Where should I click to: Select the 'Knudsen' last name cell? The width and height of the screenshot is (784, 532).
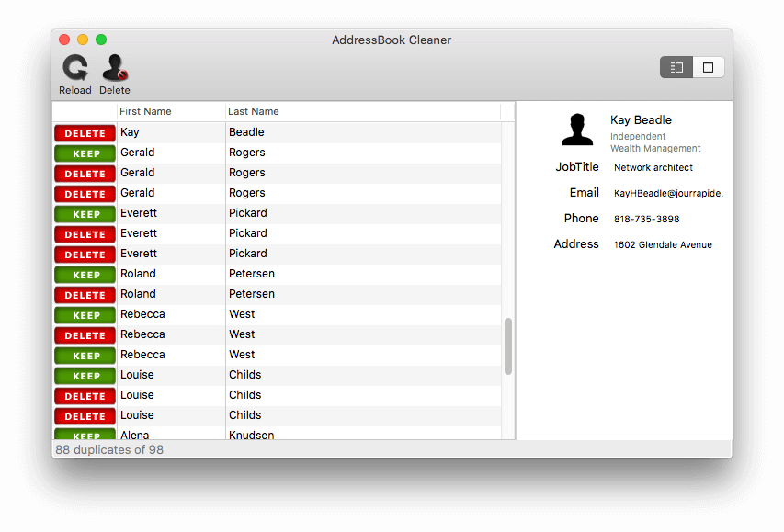(x=252, y=435)
